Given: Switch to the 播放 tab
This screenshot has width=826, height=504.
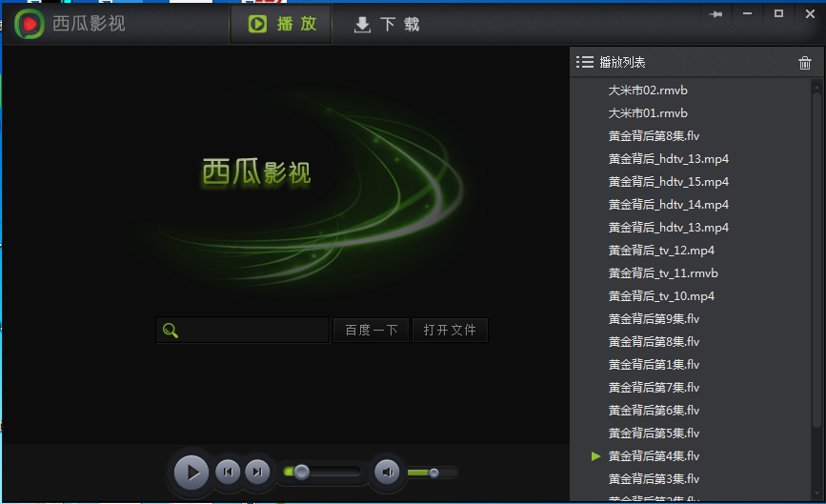Looking at the screenshot, I should [281, 24].
